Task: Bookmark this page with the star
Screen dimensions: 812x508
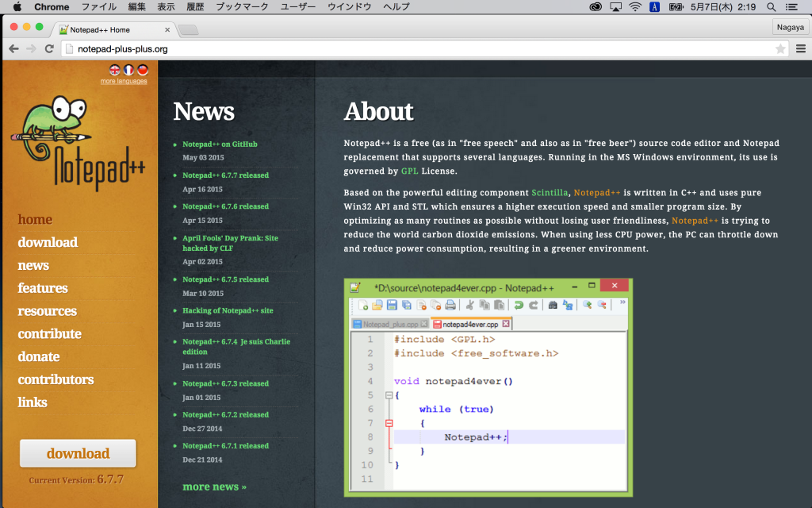Action: pyautogui.click(x=780, y=48)
